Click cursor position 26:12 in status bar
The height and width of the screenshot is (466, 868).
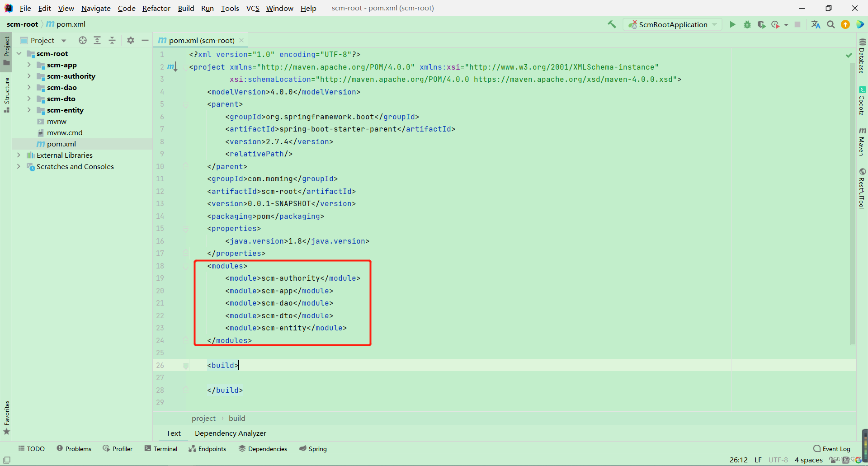tap(739, 460)
